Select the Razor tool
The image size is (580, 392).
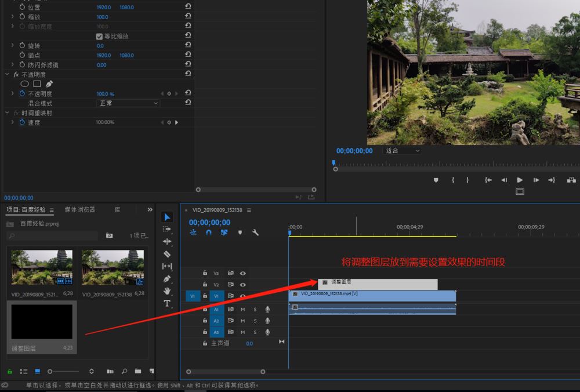click(167, 254)
